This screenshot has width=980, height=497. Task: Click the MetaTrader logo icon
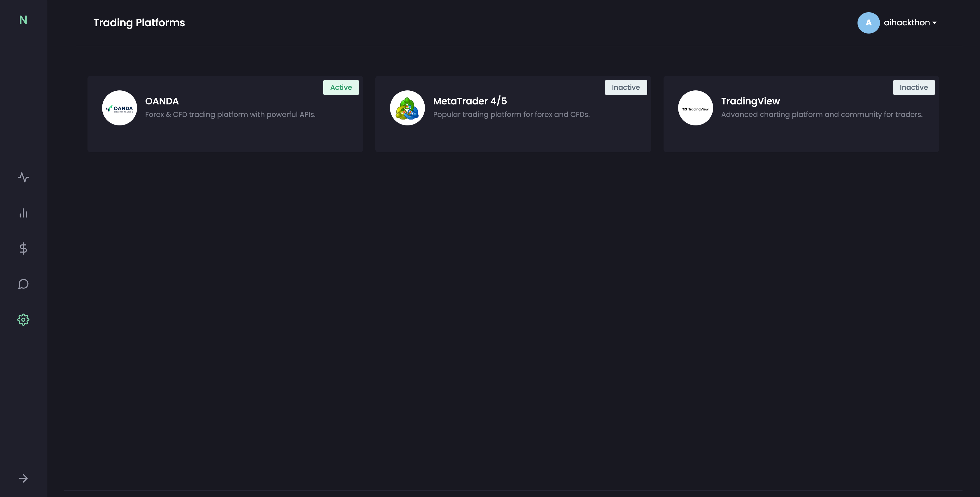[x=407, y=108]
